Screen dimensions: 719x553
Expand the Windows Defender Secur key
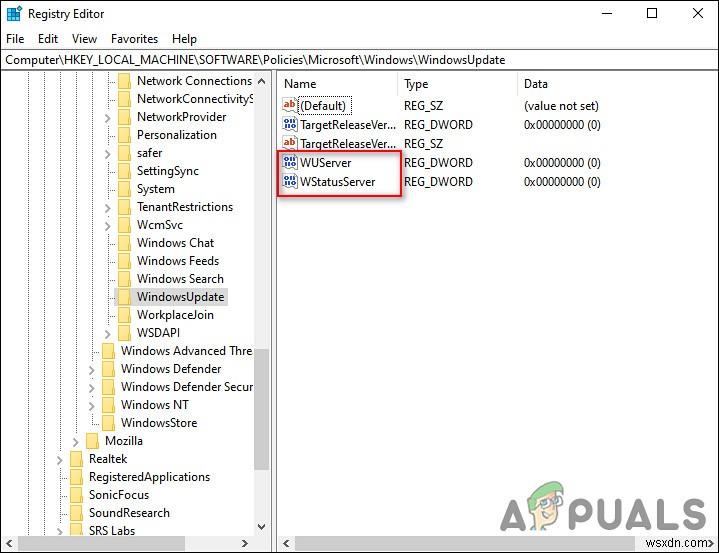click(91, 388)
